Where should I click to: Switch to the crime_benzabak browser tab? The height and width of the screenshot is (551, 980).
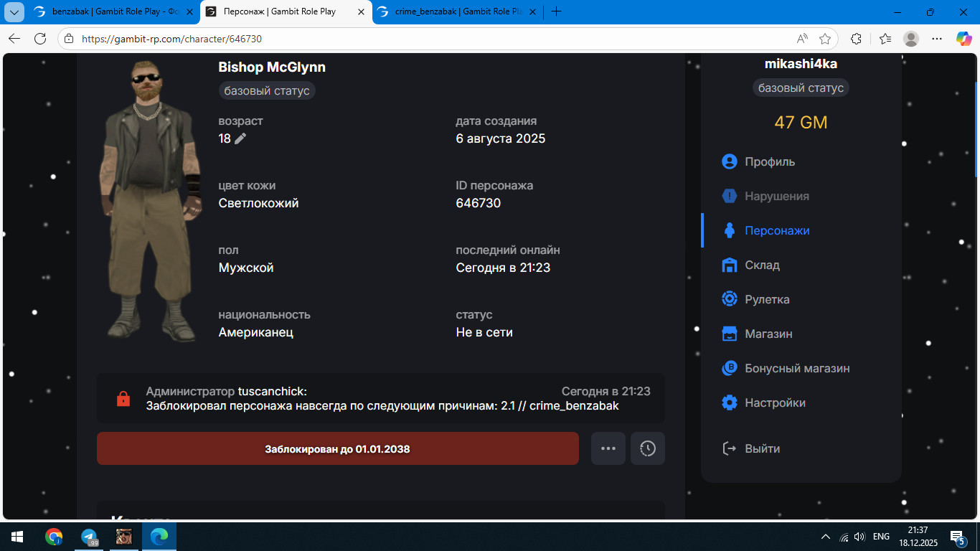click(x=456, y=11)
